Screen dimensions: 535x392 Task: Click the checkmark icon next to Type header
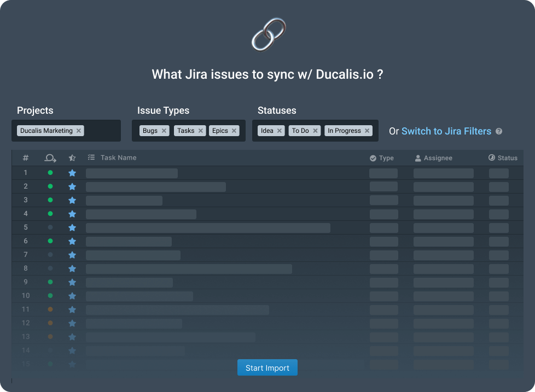point(373,158)
